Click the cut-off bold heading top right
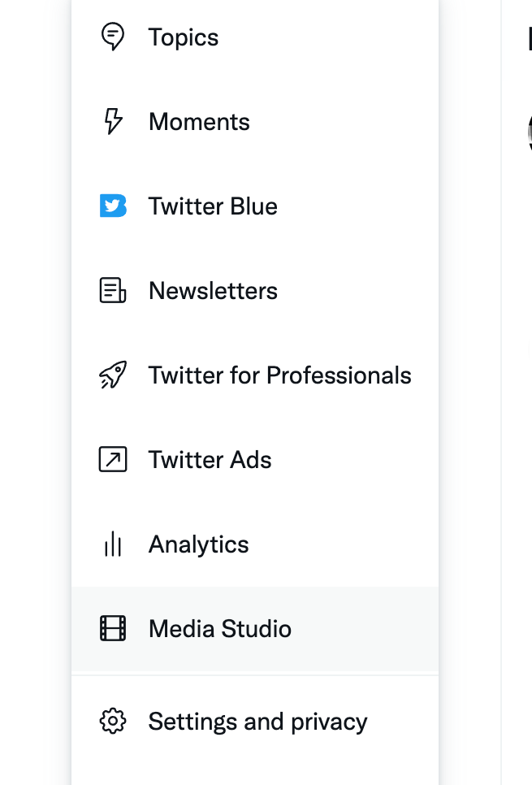The width and height of the screenshot is (532, 785). 530,38
